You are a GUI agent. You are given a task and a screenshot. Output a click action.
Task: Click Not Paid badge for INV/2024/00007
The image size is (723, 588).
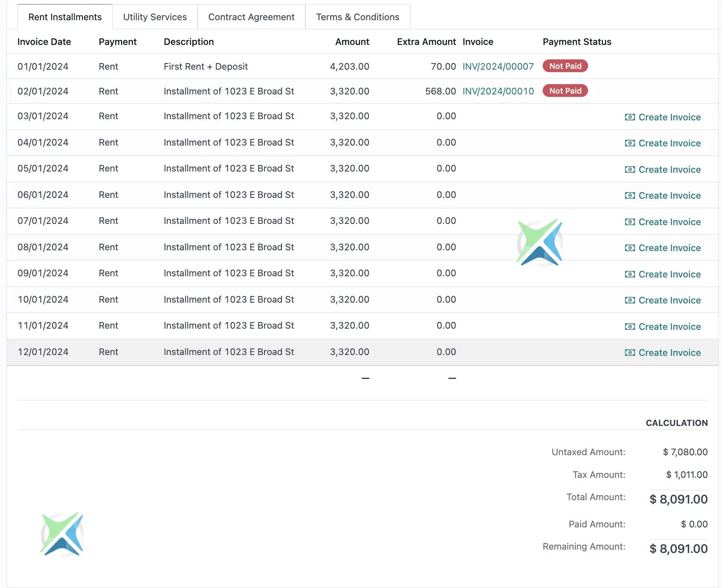coord(565,66)
